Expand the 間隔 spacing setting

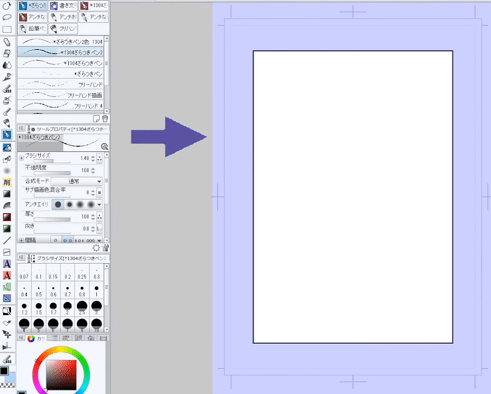tap(21, 240)
